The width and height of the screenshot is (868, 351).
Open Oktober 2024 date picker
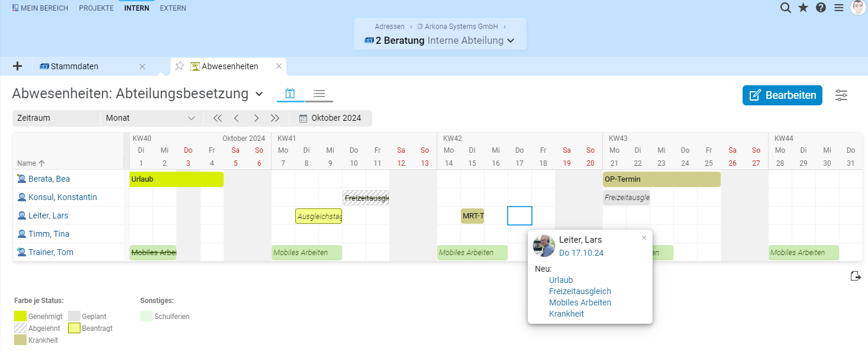tap(330, 118)
